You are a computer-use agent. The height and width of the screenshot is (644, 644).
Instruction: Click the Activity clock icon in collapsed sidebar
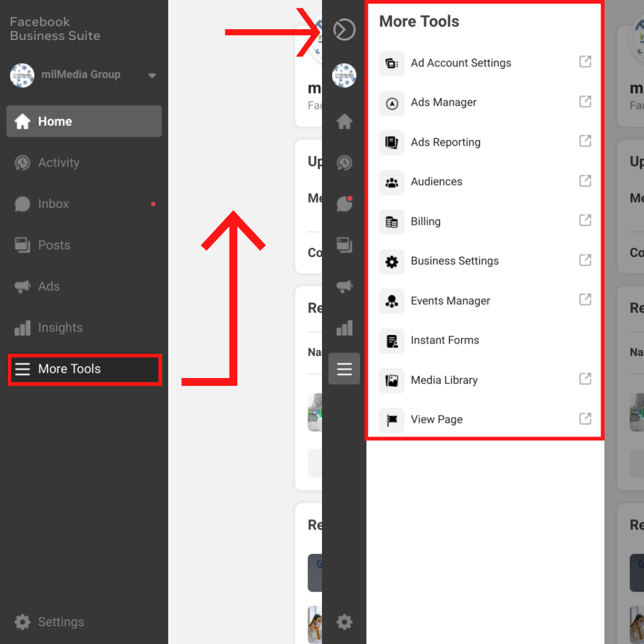pyautogui.click(x=344, y=163)
